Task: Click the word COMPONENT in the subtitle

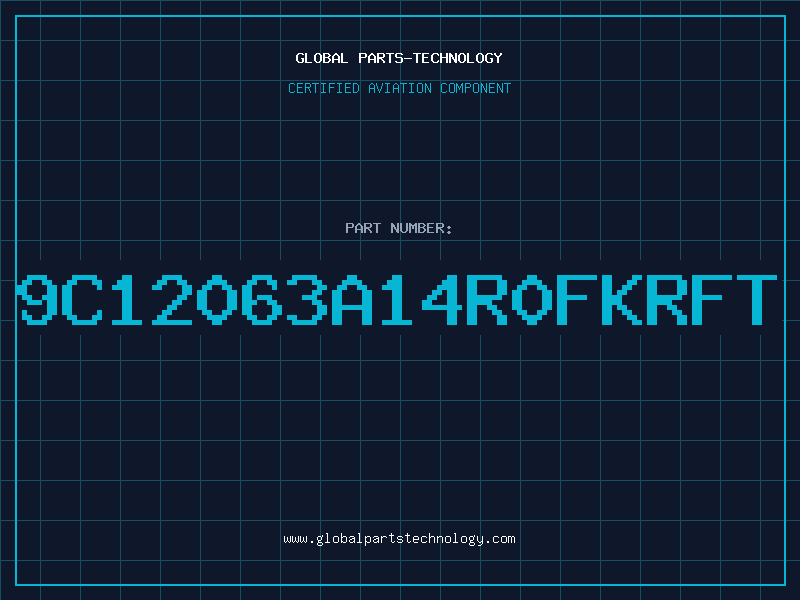Action: pos(476,88)
